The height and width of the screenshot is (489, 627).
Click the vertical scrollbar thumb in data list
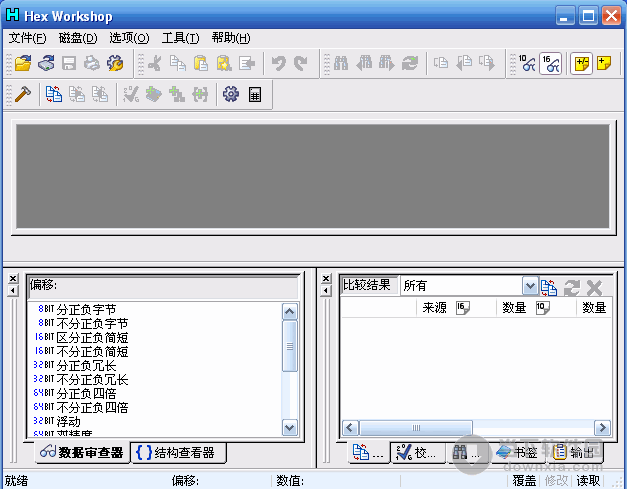click(x=290, y=346)
